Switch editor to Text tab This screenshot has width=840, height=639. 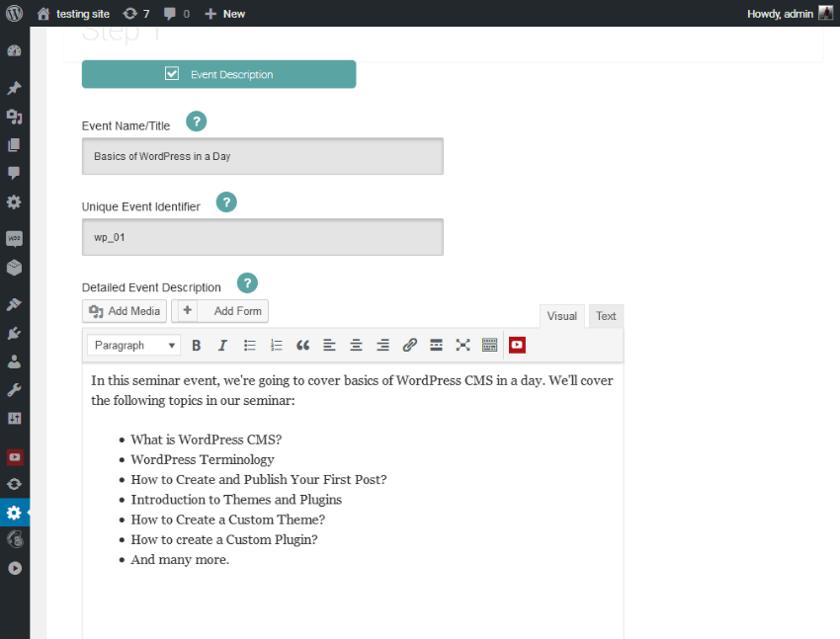click(x=606, y=316)
